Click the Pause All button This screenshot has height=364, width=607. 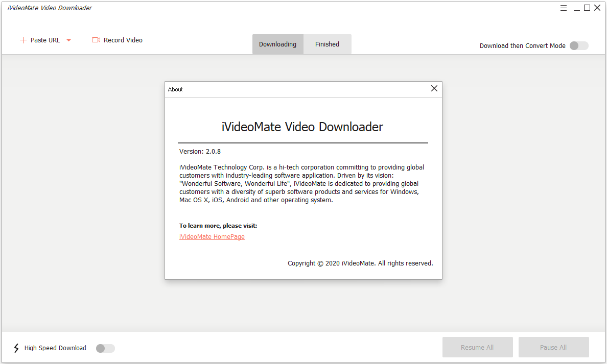point(553,347)
